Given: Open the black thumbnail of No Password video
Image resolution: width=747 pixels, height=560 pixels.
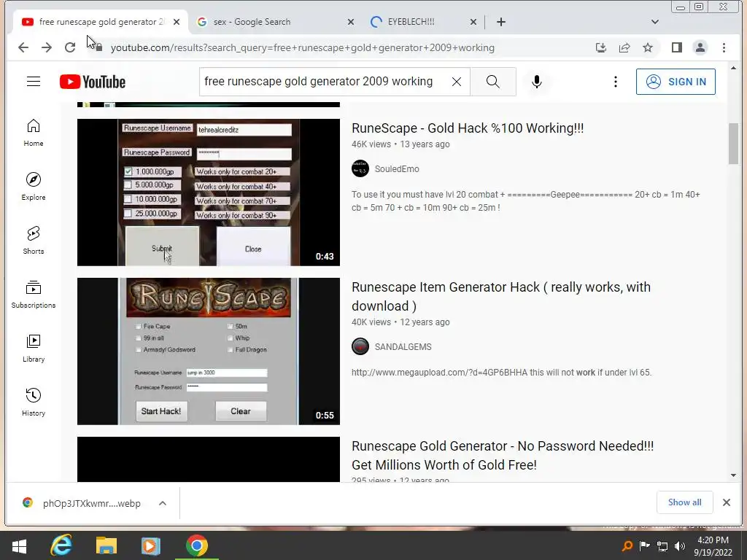Looking at the screenshot, I should pos(209,459).
